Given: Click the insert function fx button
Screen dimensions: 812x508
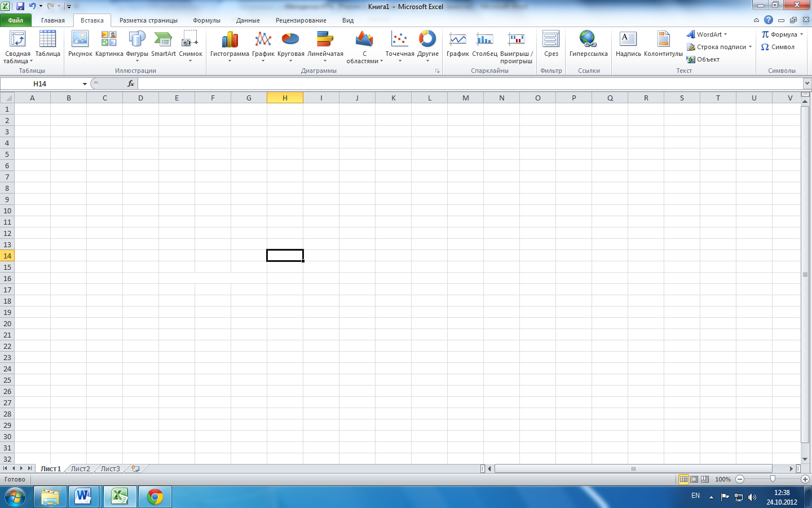Looking at the screenshot, I should pyautogui.click(x=131, y=84).
